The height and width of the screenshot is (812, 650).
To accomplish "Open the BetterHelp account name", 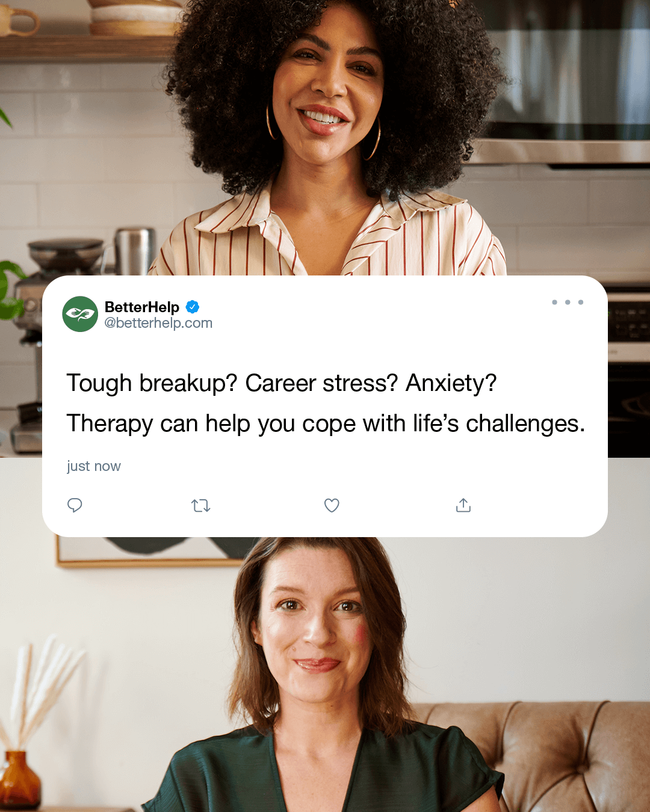I will [142, 307].
